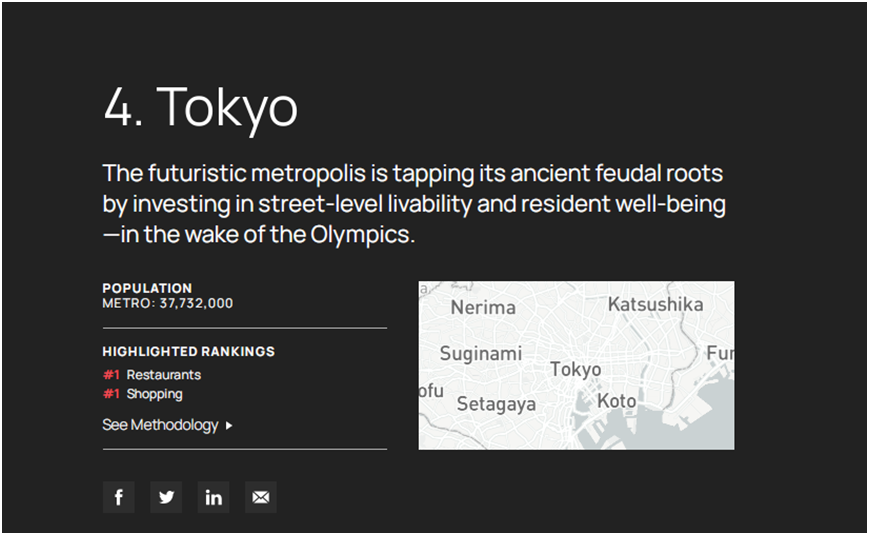
Task: Click the arrow next to See Methodology
Action: point(229,426)
